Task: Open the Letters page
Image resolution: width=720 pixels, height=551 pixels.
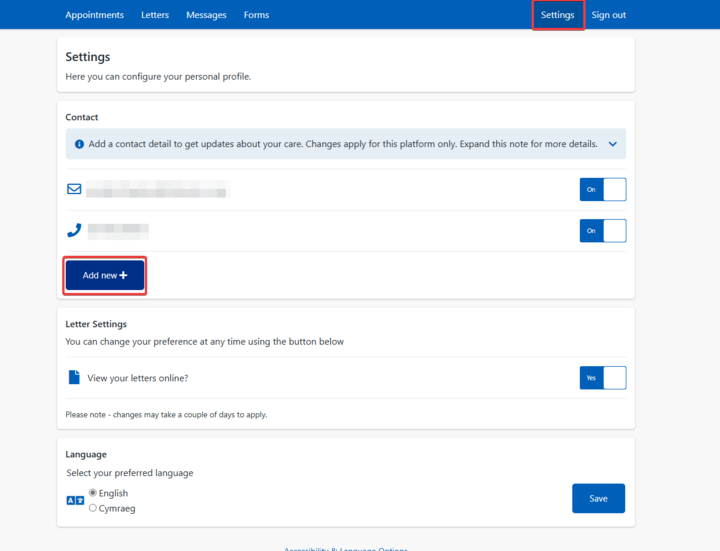Action: (155, 15)
